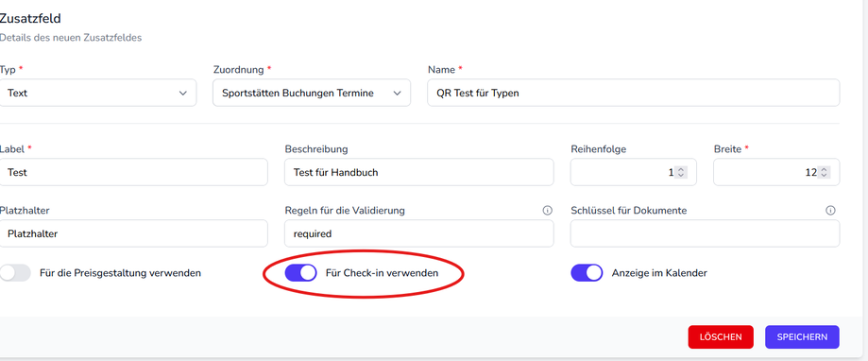868x361 pixels.
Task: Click the Zusatzfeld heading
Action: point(30,18)
